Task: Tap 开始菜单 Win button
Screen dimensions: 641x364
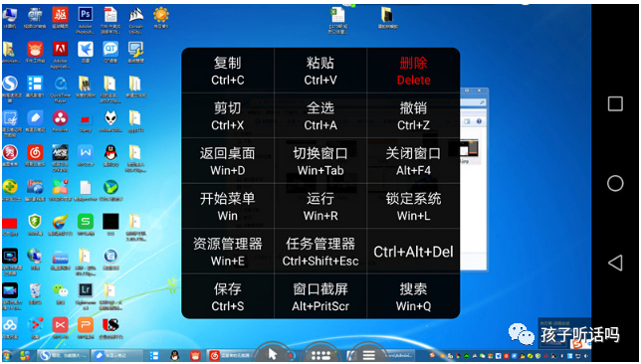Action: click(x=228, y=206)
